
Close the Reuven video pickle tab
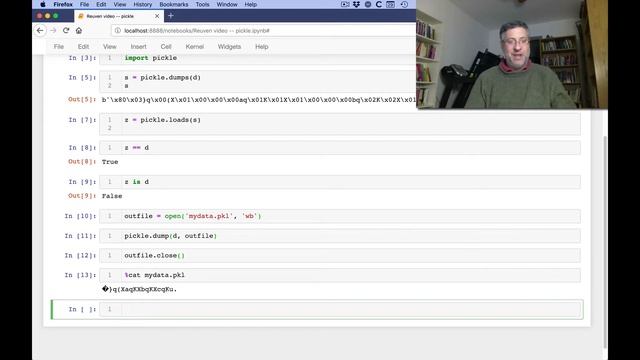(157, 16)
